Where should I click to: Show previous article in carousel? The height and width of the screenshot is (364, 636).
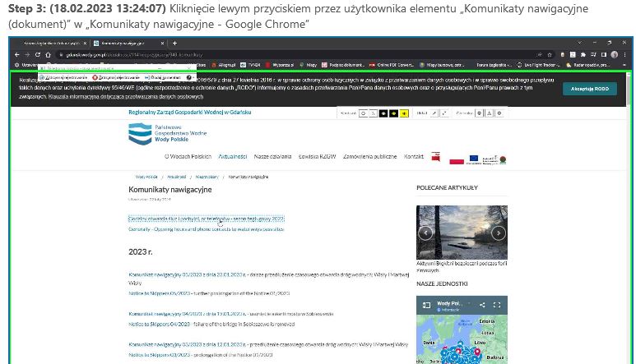(426, 233)
